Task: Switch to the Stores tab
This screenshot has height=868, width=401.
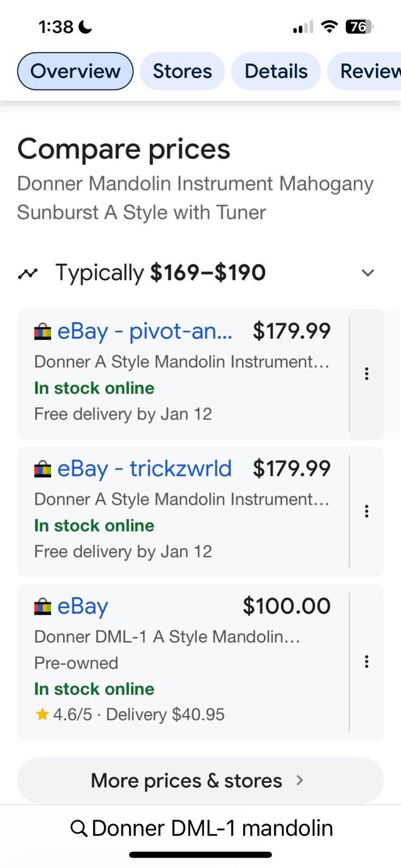Action: (182, 71)
